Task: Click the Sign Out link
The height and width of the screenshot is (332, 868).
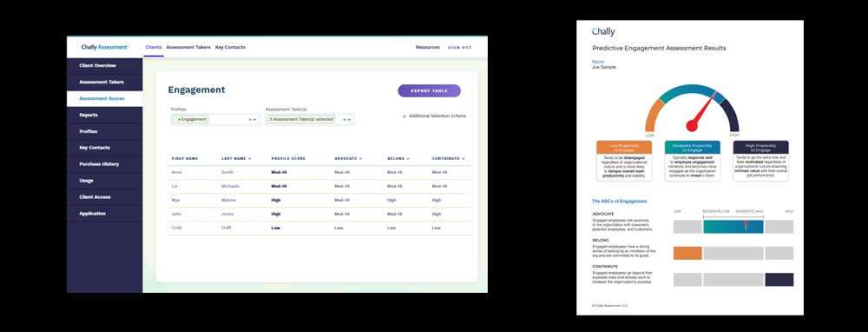Action: [x=459, y=48]
